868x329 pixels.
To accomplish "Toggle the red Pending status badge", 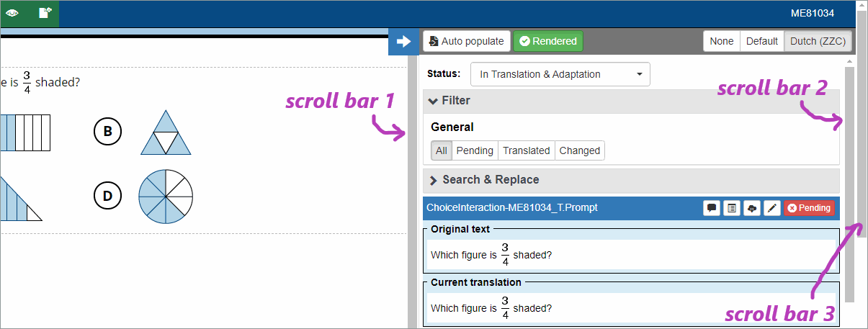I will tap(809, 208).
